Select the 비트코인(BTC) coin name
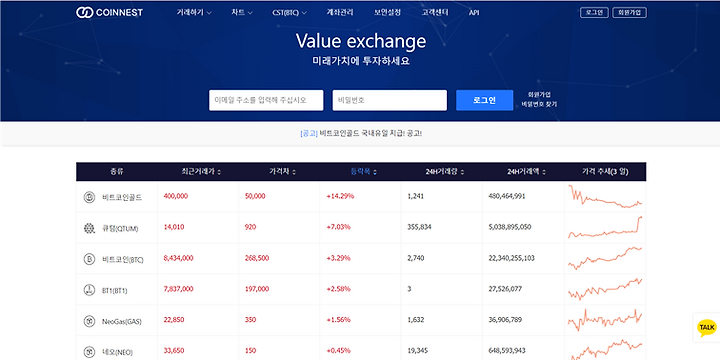720x360 pixels. click(x=123, y=260)
